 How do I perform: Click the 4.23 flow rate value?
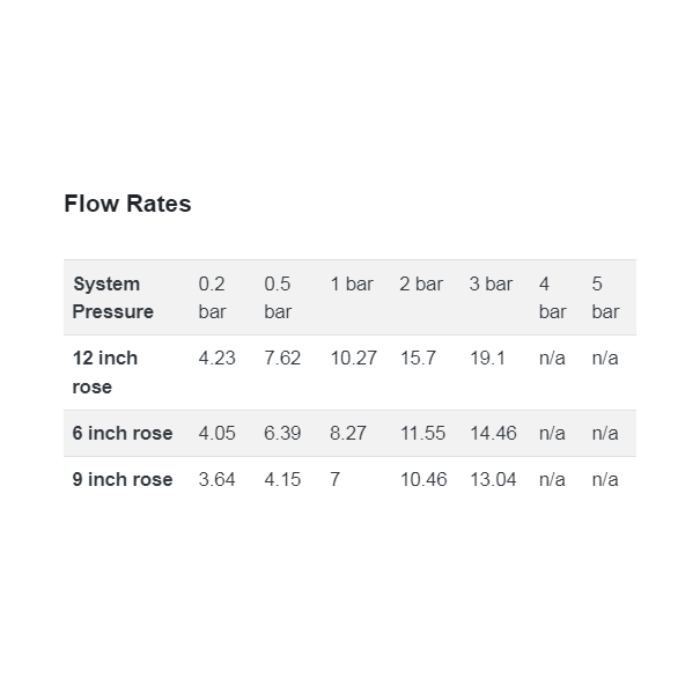tap(217, 358)
